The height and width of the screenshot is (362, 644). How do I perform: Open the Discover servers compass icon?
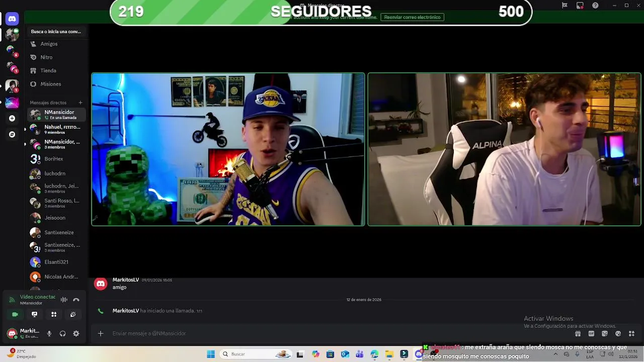pyautogui.click(x=12, y=134)
